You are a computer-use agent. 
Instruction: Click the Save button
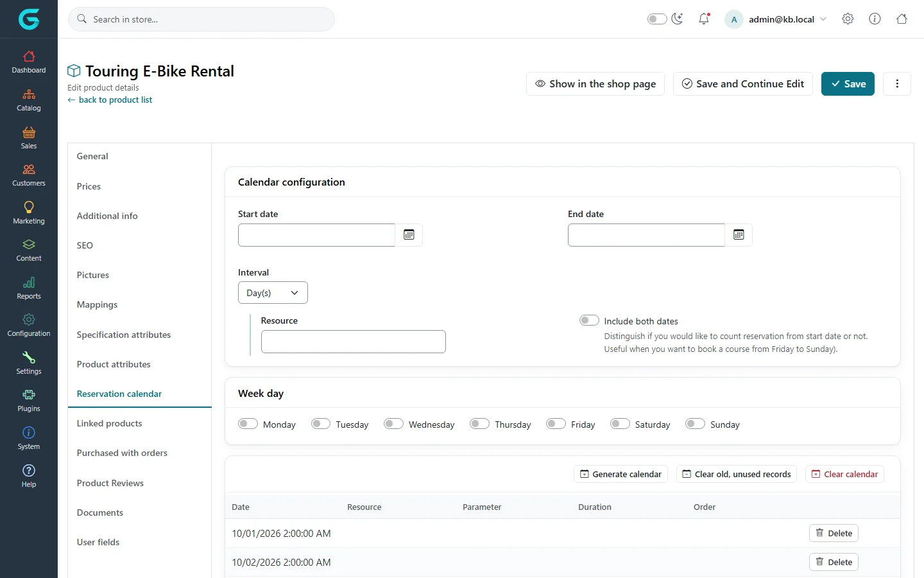(x=848, y=83)
